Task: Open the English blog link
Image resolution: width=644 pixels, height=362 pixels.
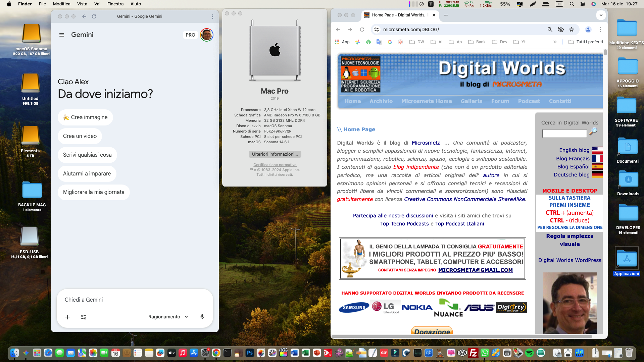Action: click(x=574, y=150)
